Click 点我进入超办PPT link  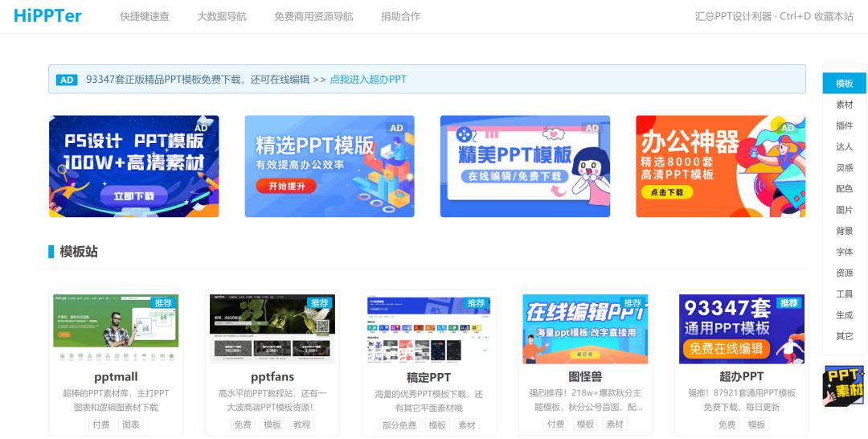[368, 79]
